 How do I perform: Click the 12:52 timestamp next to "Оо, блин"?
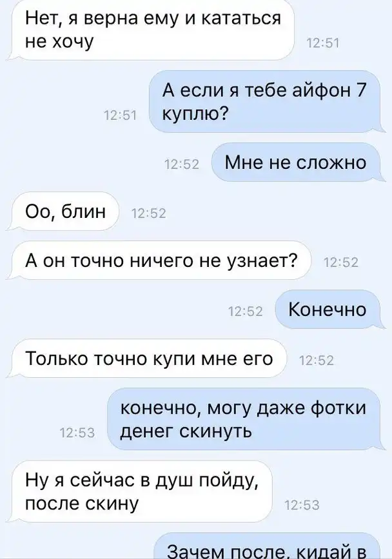point(149,213)
